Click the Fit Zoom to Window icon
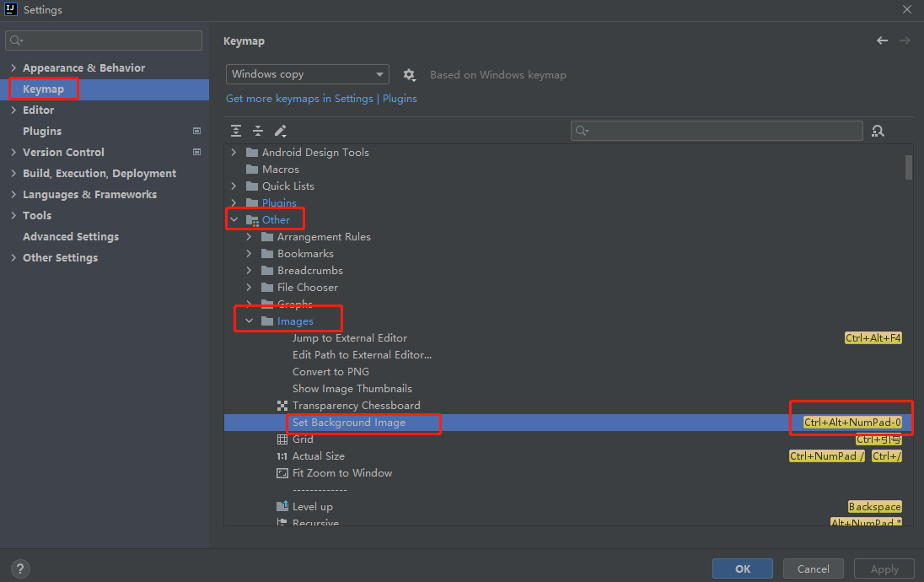 [282, 473]
